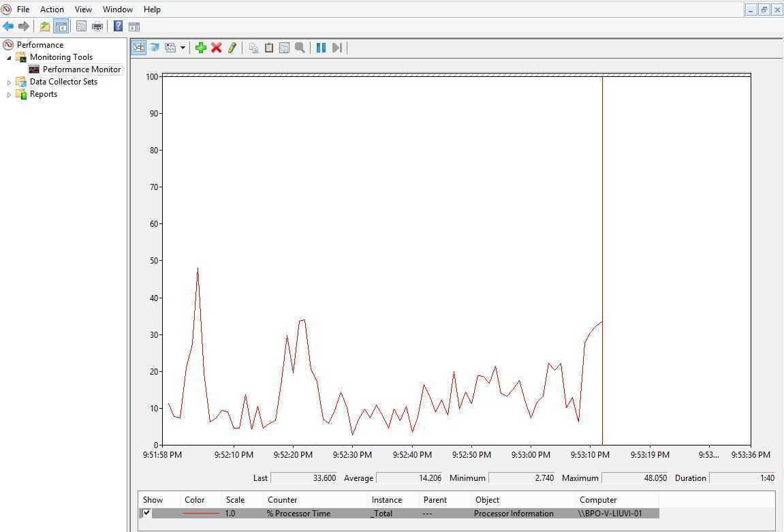Open graph Properties icon in monitor toolbar
784x532 pixels.
coord(284,48)
